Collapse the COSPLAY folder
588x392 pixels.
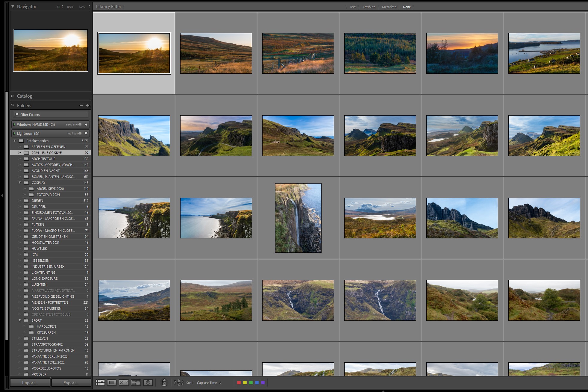tap(20, 183)
